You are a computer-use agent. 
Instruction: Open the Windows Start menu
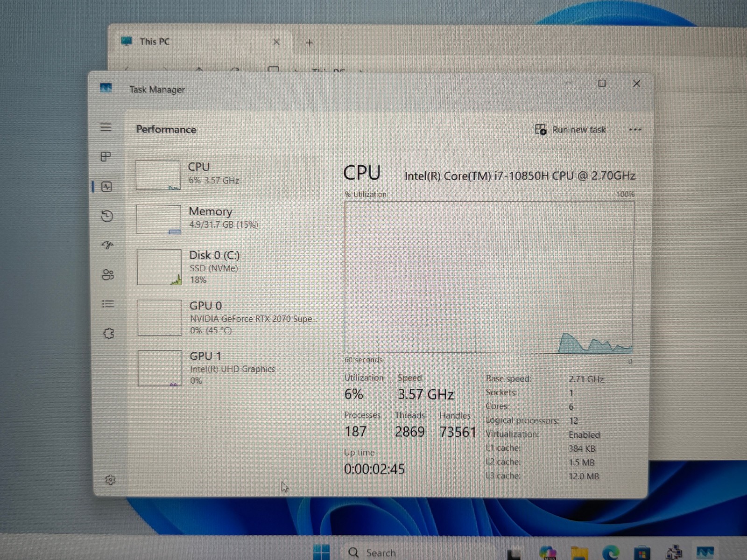coord(322,552)
